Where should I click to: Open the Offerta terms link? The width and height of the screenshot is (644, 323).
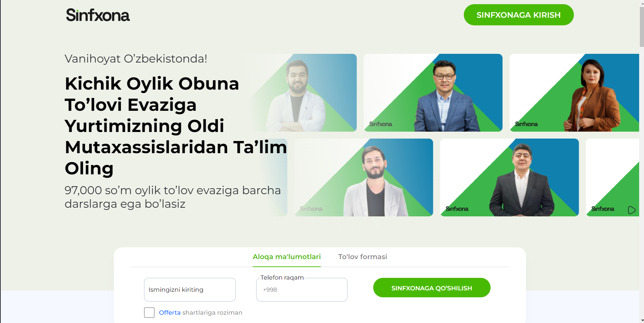(x=170, y=313)
